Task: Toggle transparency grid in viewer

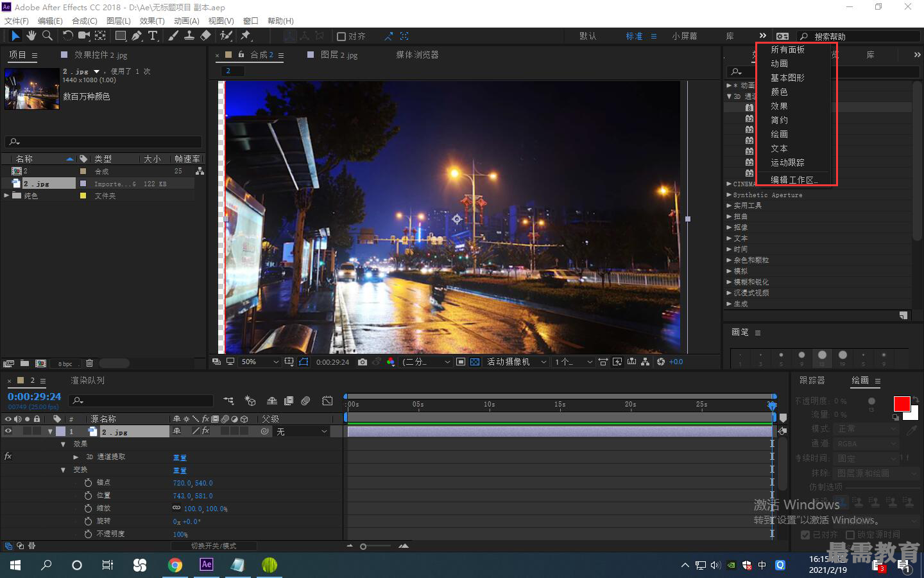Action: [475, 362]
